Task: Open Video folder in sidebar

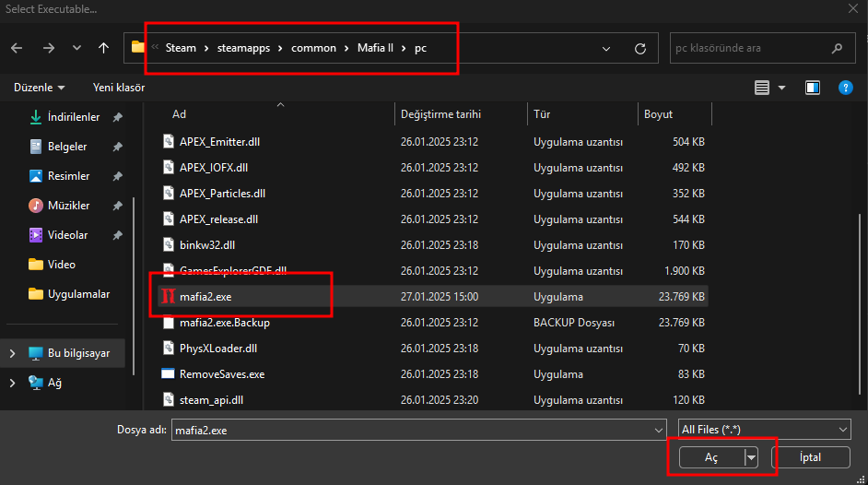Action: [61, 264]
